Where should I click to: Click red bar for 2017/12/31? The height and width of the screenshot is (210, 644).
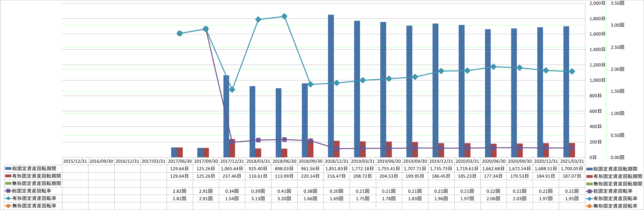click(232, 148)
